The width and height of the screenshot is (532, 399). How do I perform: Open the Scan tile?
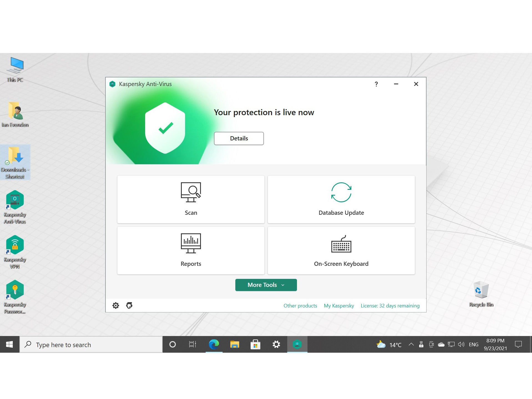coord(191,199)
